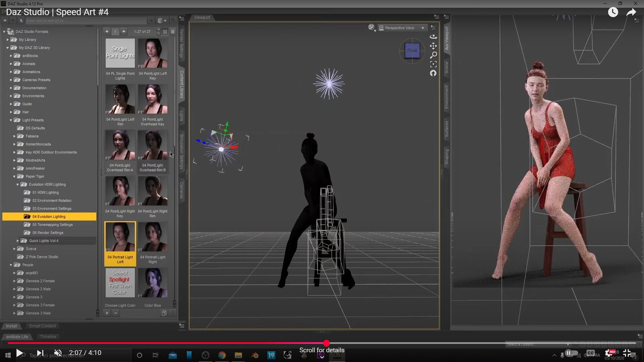Exit fullscreen mode of video
Image resolution: width=644 pixels, height=362 pixels.
(627, 353)
